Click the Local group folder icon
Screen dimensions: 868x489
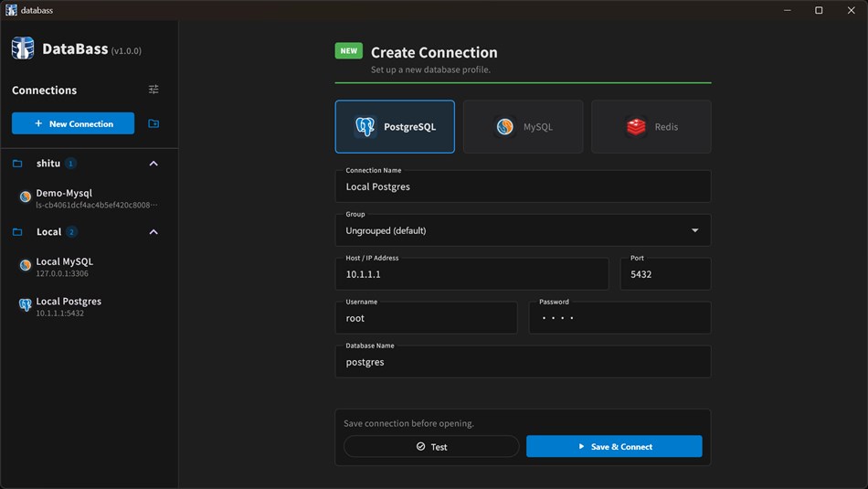(x=17, y=232)
